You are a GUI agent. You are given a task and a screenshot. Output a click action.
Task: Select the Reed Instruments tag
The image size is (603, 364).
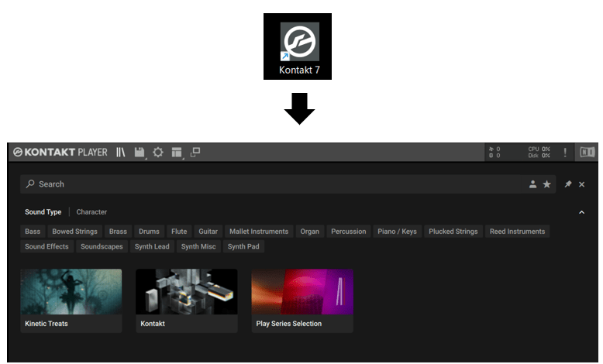click(517, 232)
